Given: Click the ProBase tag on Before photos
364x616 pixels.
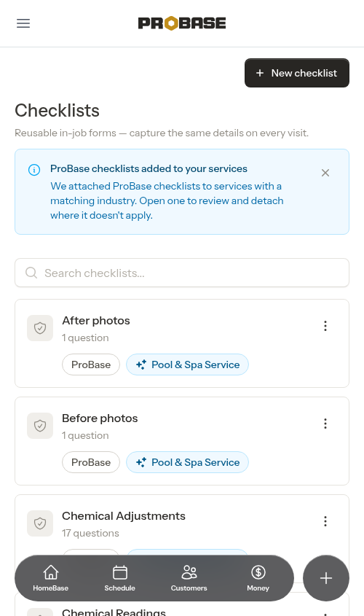Looking at the screenshot, I should tap(91, 462).
